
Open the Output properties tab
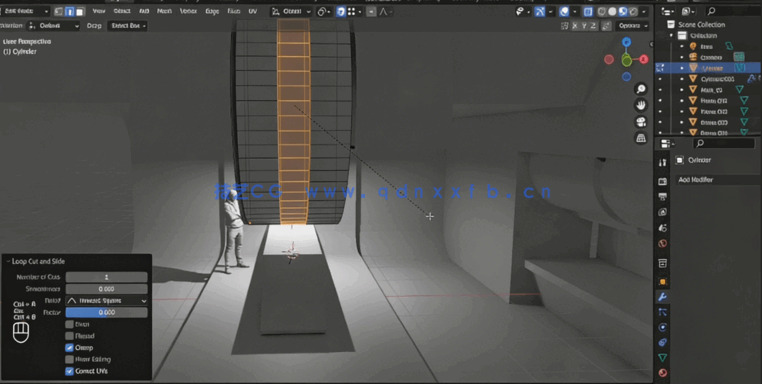(662, 196)
